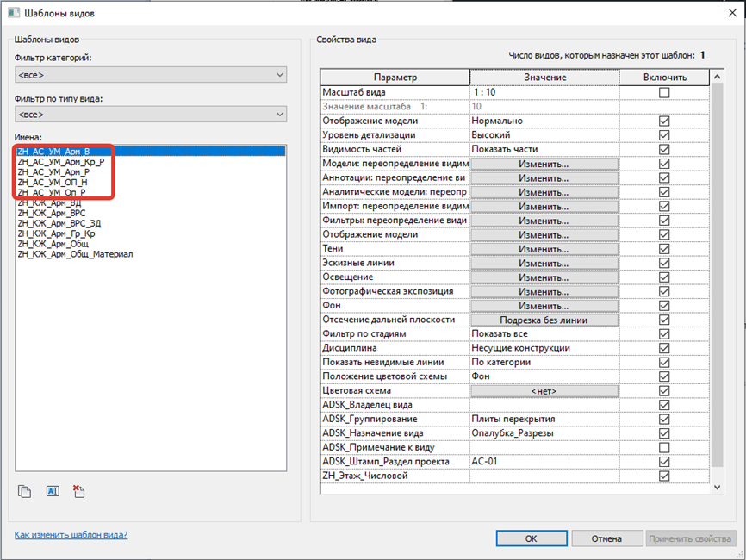
Task: Click the Включить column header
Action: point(665,77)
